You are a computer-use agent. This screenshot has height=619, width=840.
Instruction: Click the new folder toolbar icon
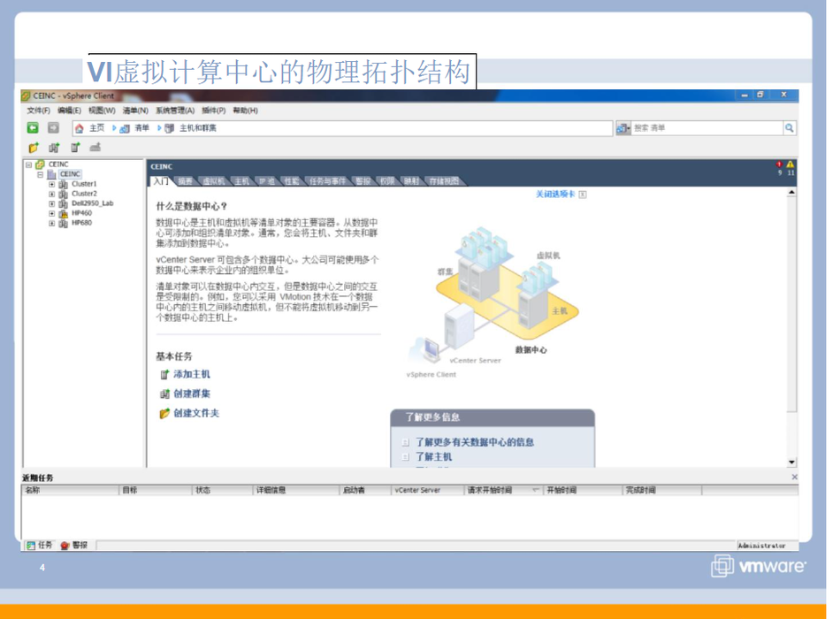pos(34,148)
